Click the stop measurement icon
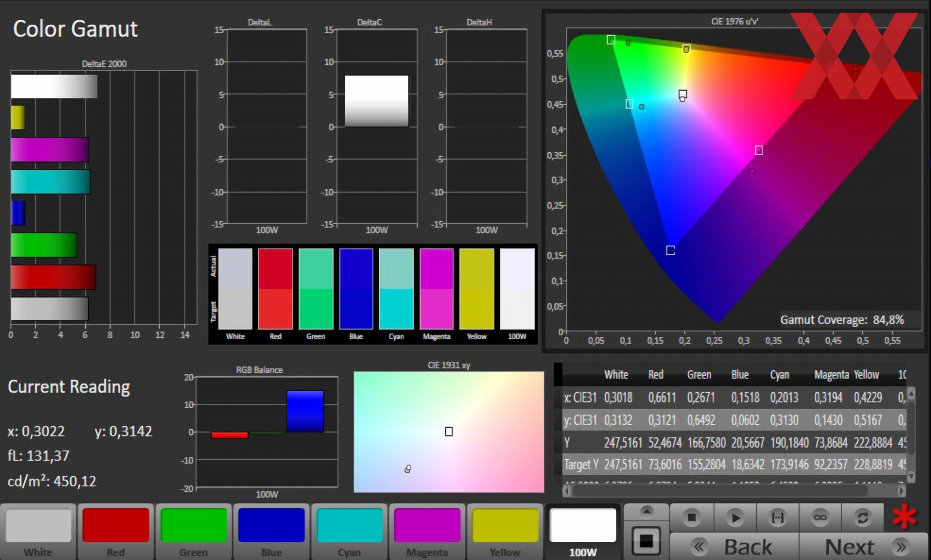This screenshot has height=560, width=931. coord(692,517)
